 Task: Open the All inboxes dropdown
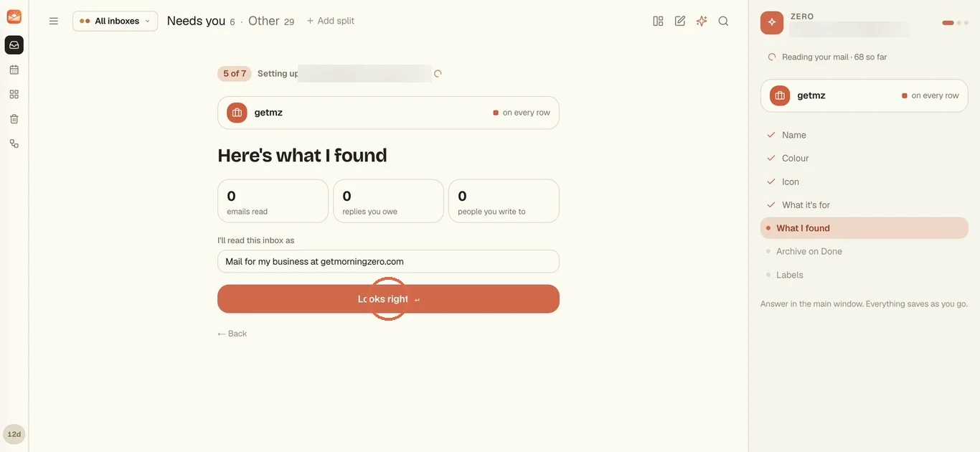[115, 21]
